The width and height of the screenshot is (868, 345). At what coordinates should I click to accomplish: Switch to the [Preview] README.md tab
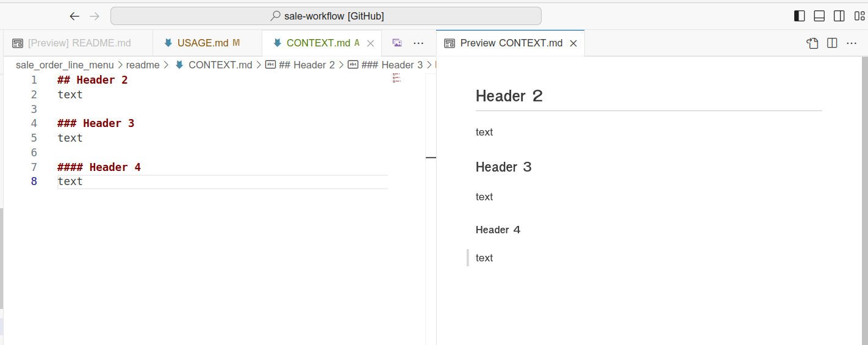[x=72, y=43]
